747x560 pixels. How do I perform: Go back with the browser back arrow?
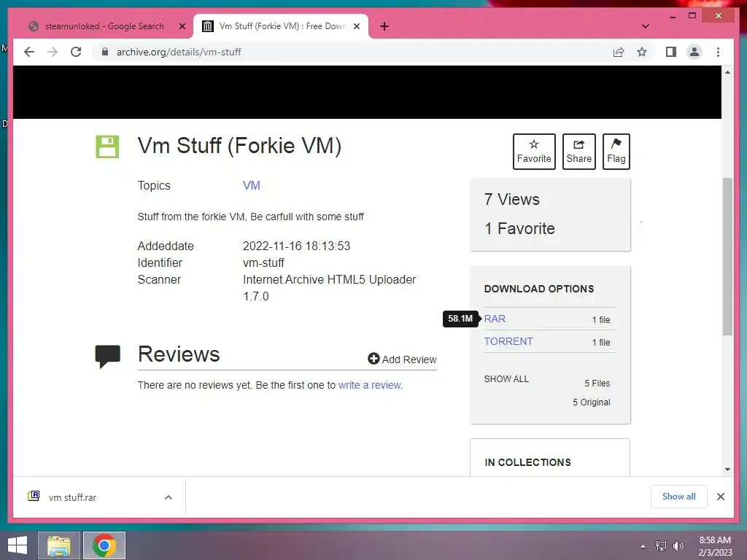click(x=29, y=52)
